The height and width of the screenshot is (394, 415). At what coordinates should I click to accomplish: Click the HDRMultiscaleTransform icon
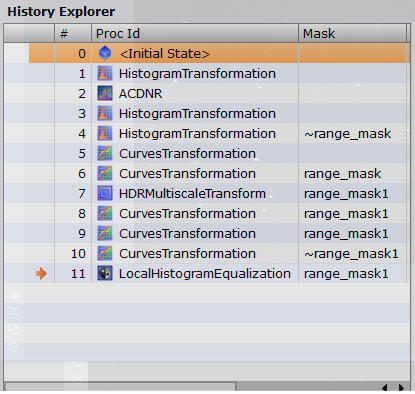coord(105,193)
